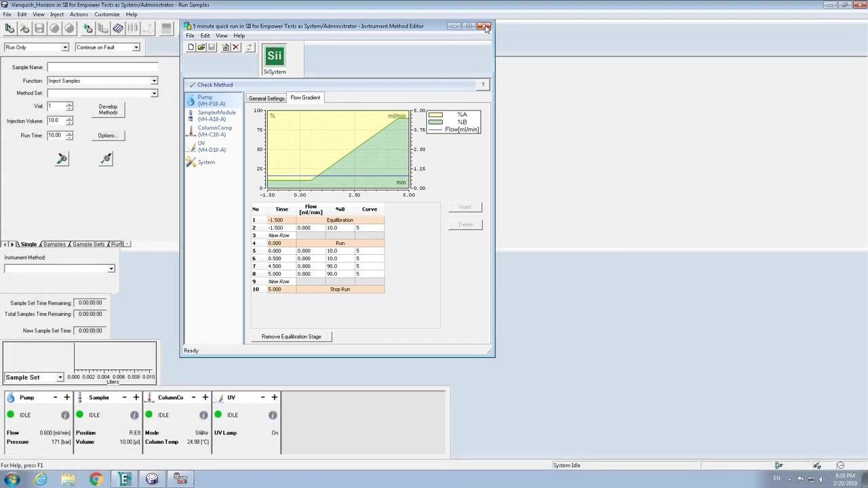The width and height of the screenshot is (868, 488).
Task: Click Check Method button
Action: coord(210,85)
